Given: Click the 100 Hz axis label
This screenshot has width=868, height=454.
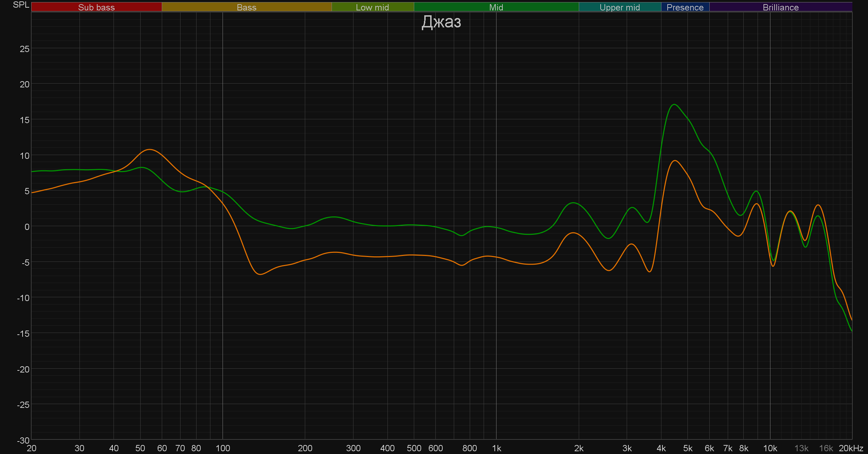Looking at the screenshot, I should [223, 448].
